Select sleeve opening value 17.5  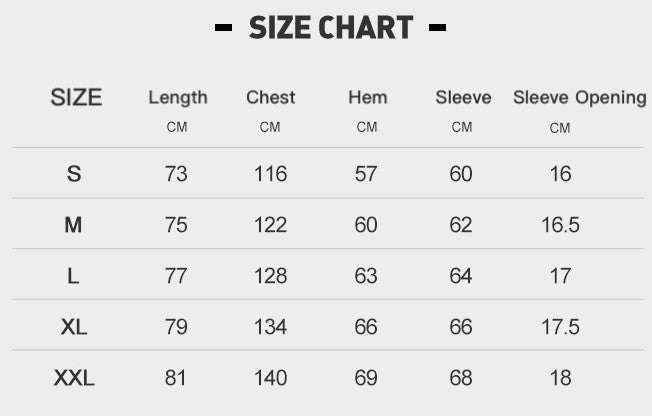(560, 327)
